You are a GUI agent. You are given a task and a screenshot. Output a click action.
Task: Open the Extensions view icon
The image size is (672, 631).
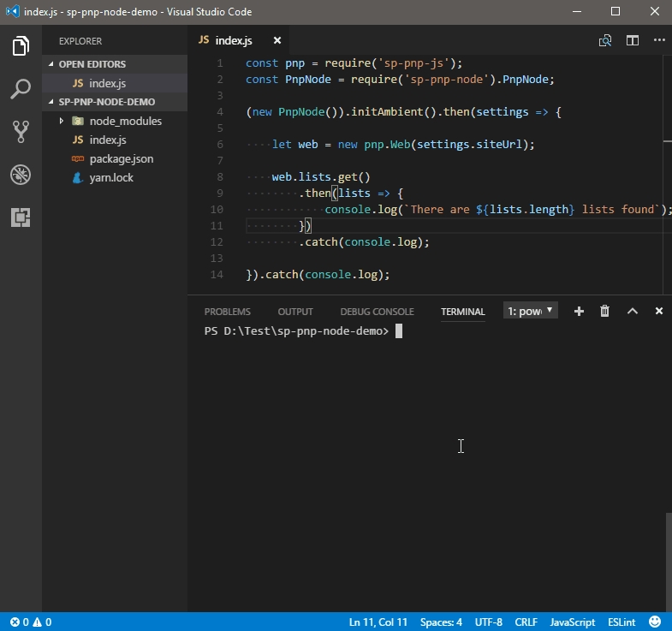(21, 217)
